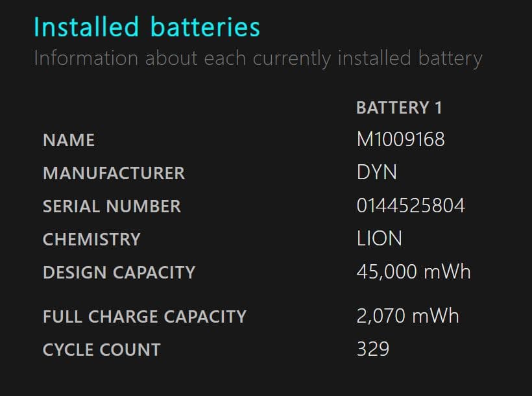
Task: Select the cycle count value 329
Action: click(372, 349)
